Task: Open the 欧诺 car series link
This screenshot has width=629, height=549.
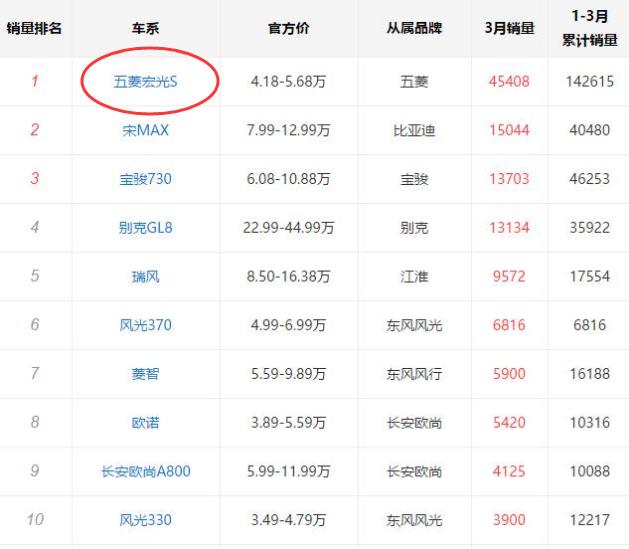Action: point(145,422)
